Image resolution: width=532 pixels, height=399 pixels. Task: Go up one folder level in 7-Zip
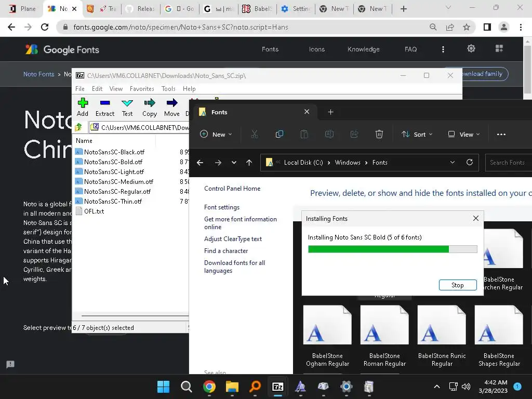click(x=79, y=127)
